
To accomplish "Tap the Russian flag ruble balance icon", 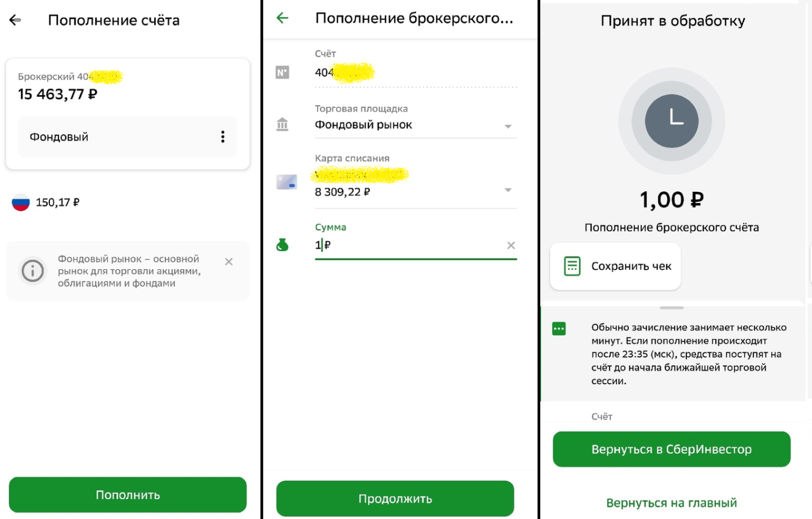I will (x=21, y=203).
